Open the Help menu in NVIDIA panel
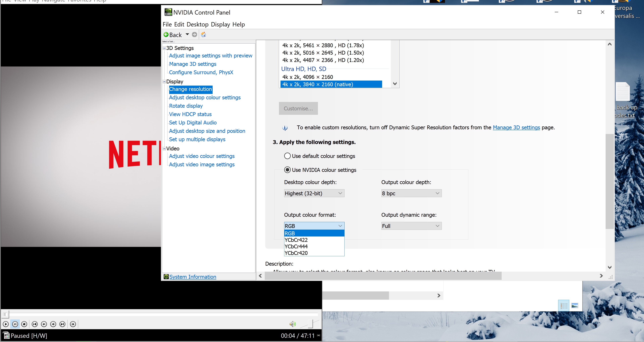This screenshot has height=342, width=644. (238, 24)
